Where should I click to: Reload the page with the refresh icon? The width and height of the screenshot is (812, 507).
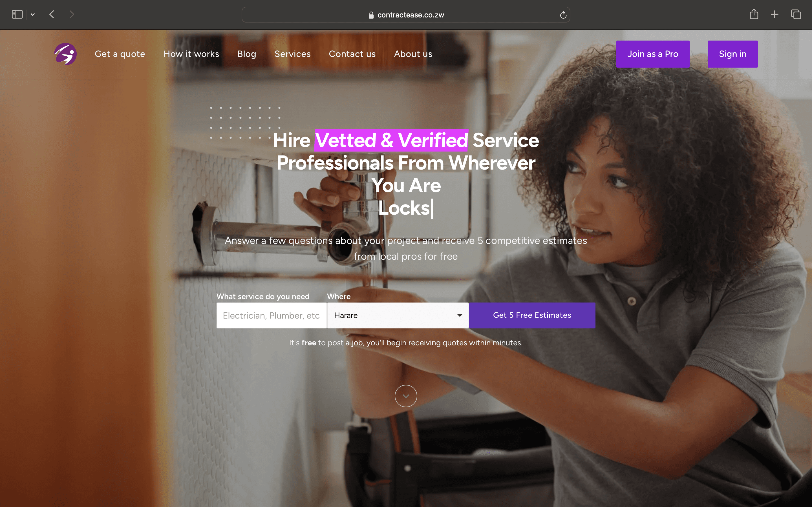click(x=563, y=15)
